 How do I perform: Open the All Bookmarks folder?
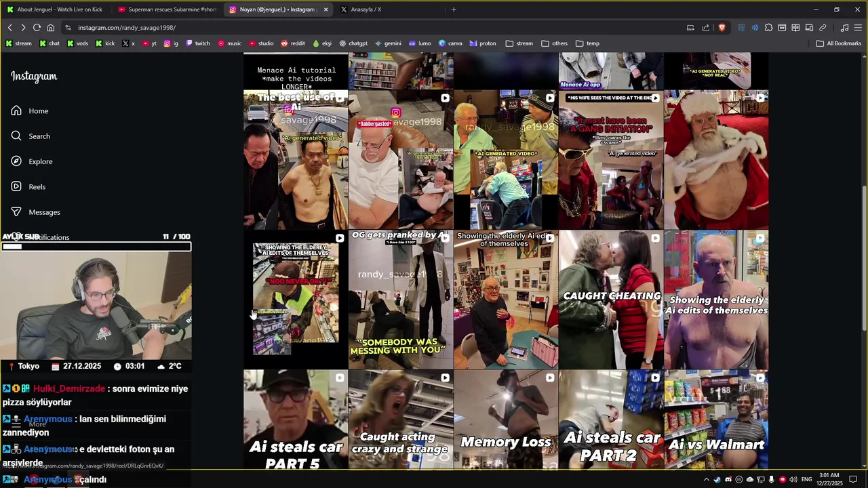click(838, 43)
